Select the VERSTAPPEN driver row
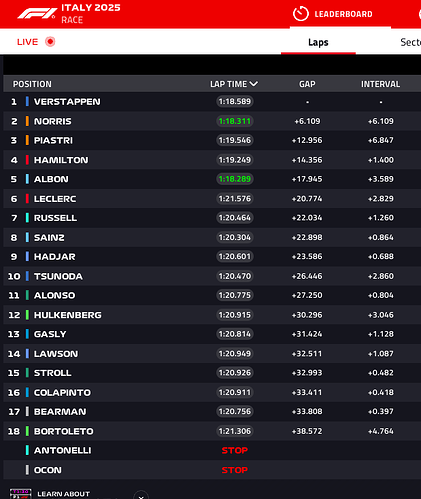The height and width of the screenshot is (499, 421). (212, 102)
